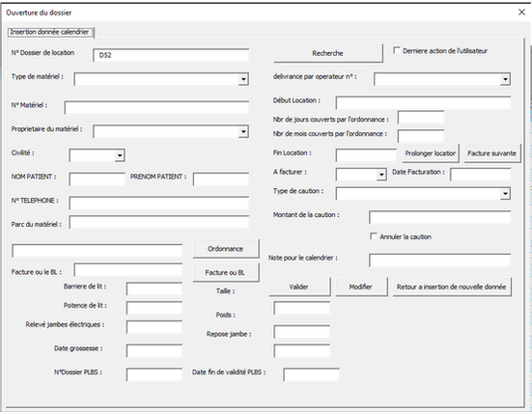Image resolution: width=532 pixels, height=412 pixels.
Task: Click the Recherche button
Action: tap(328, 53)
